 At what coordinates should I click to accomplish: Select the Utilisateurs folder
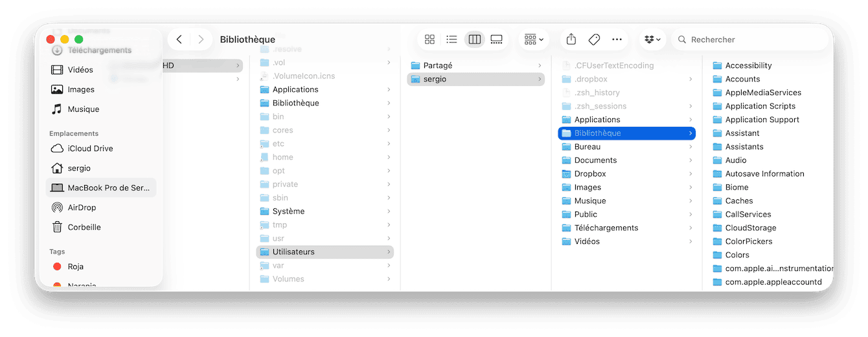pyautogui.click(x=325, y=252)
